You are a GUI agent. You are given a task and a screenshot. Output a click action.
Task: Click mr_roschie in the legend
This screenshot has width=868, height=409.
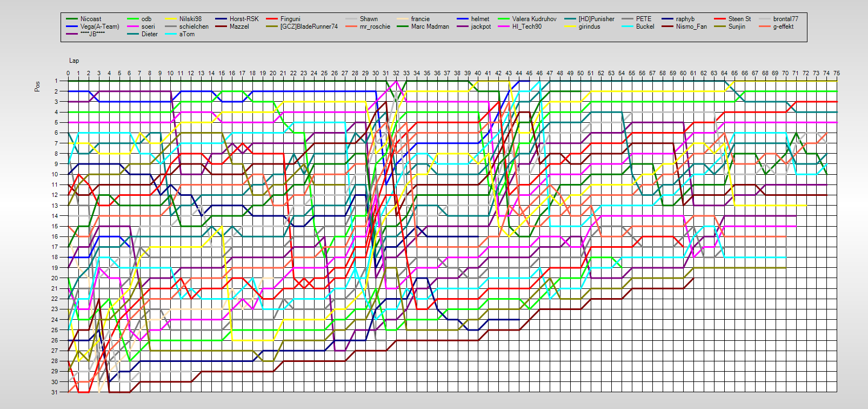[375, 27]
